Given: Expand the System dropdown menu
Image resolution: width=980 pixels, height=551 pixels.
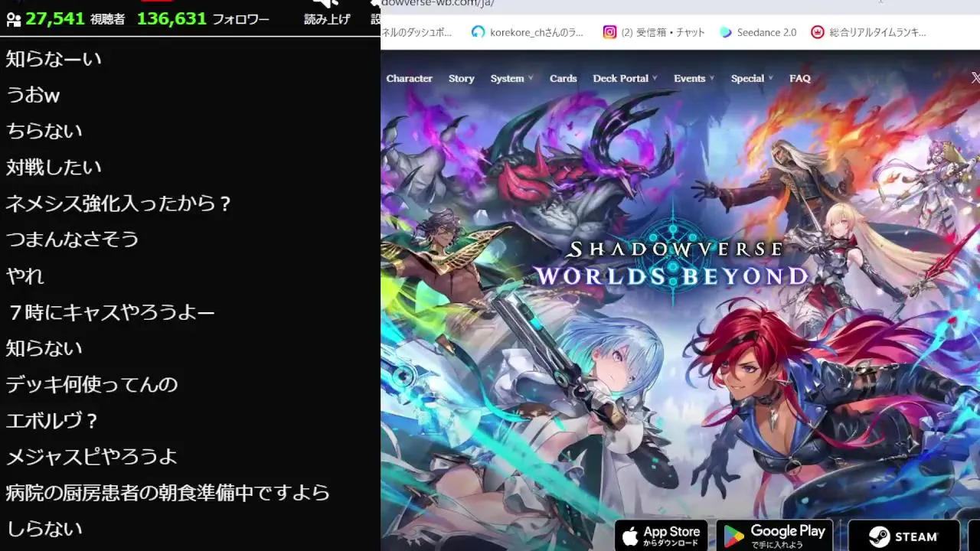Looking at the screenshot, I should click(511, 78).
